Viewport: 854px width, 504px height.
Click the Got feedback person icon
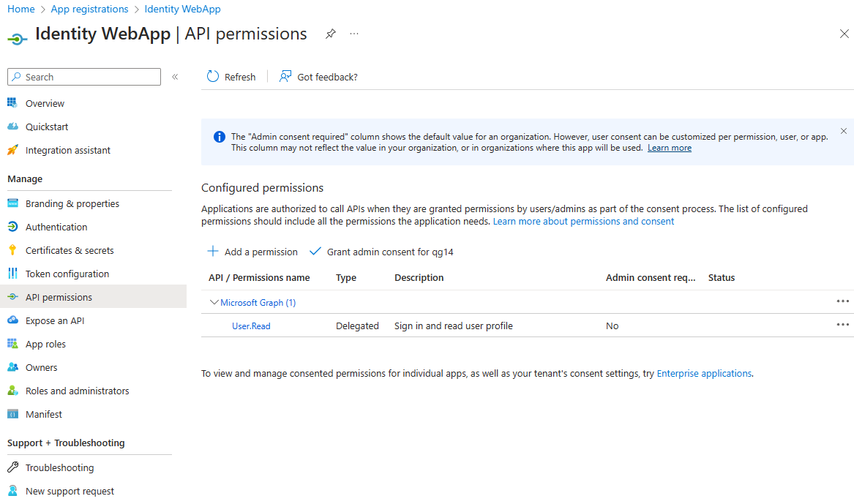click(285, 77)
